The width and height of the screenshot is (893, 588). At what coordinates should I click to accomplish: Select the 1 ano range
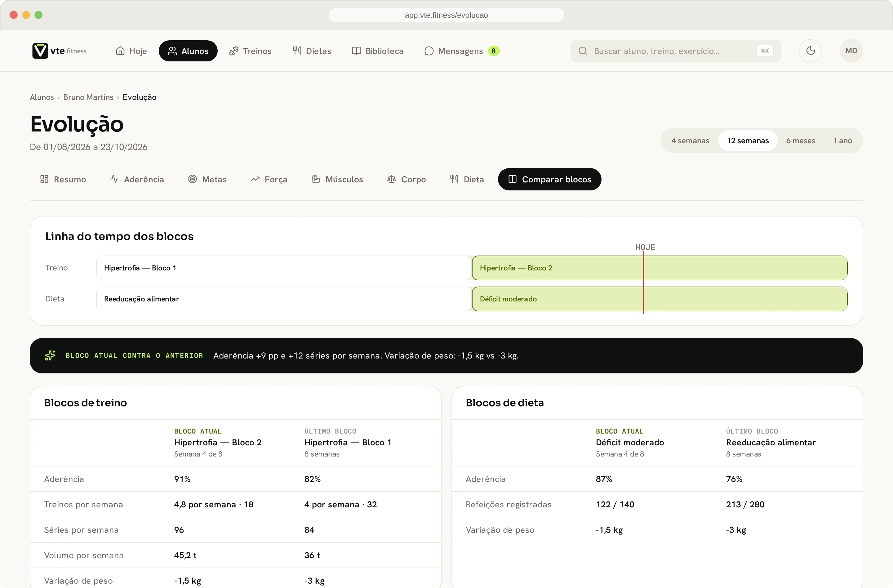(x=842, y=140)
